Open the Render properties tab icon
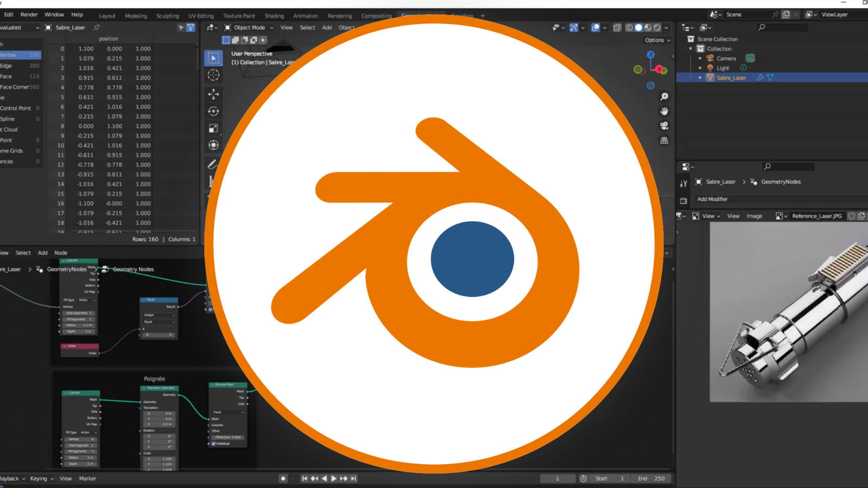Viewport: 868px width, 488px height. (x=684, y=201)
